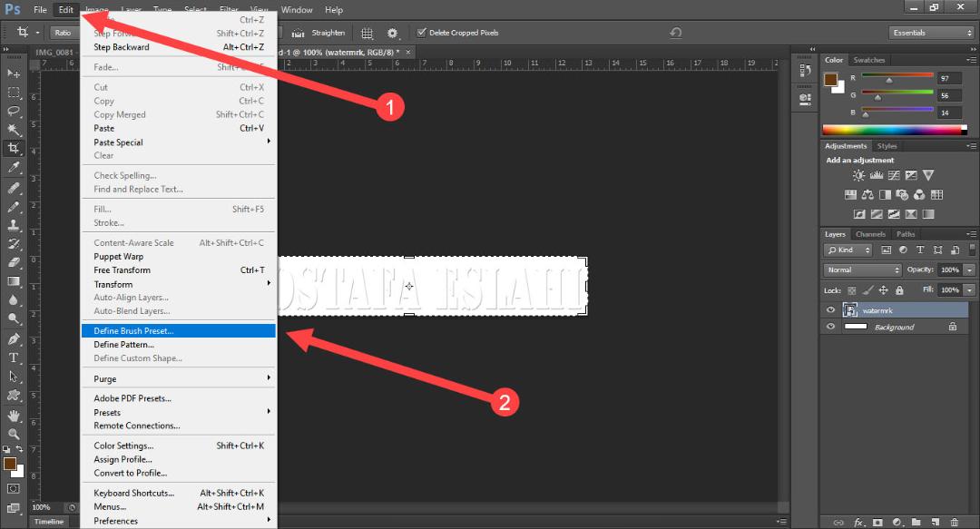
Task: Choose Step Backward menu entry
Action: (179, 47)
